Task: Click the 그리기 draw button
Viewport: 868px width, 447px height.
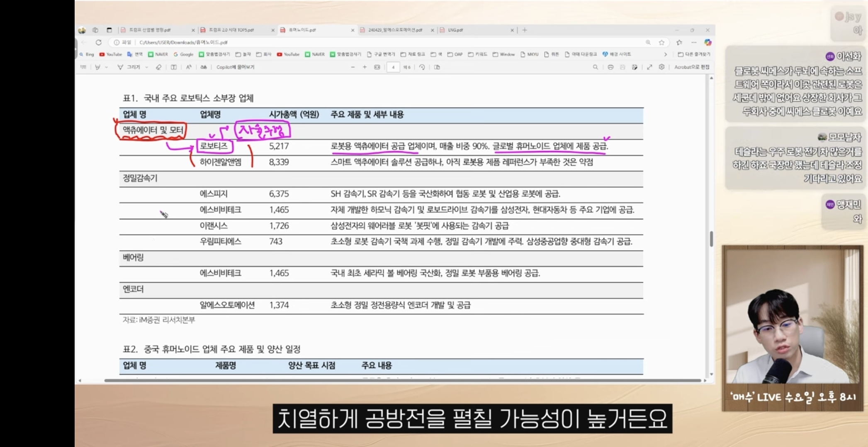Action: 129,67
